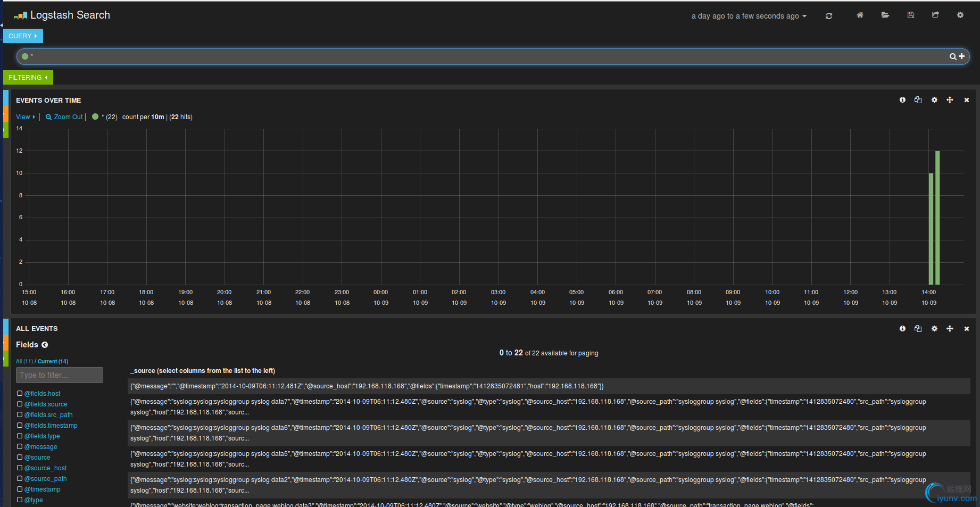Screen dimensions: 980x507
Task: Collapse the Fields list arrow icon
Action: point(45,345)
